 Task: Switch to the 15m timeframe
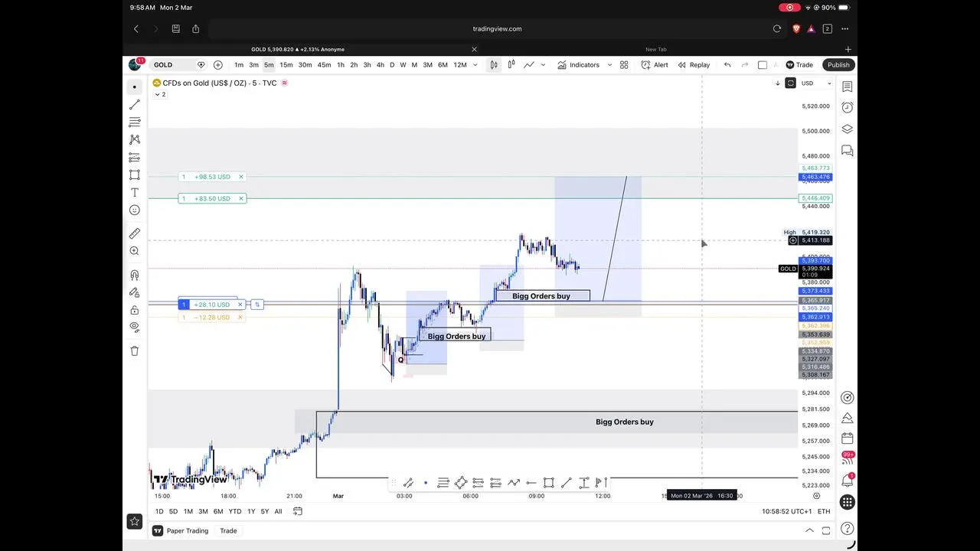pos(286,65)
